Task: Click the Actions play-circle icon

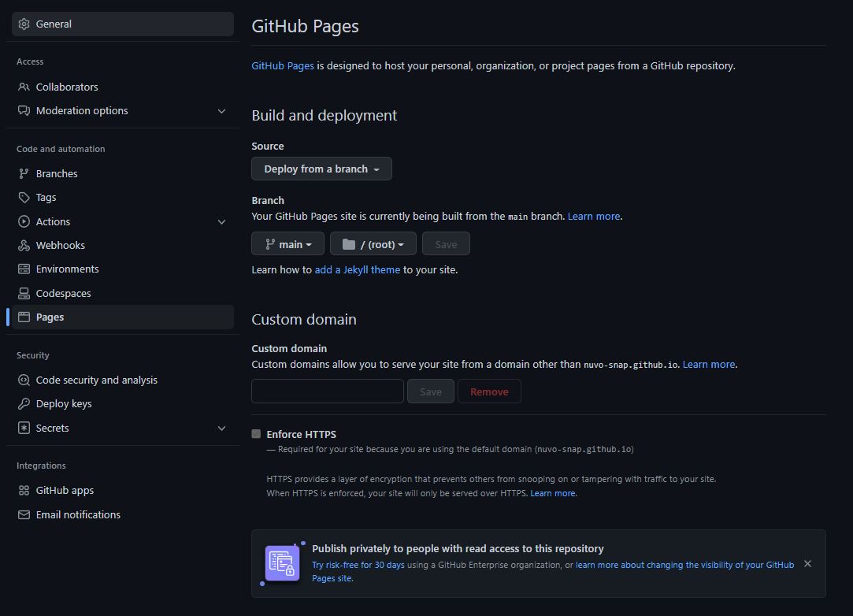Action: (x=24, y=221)
